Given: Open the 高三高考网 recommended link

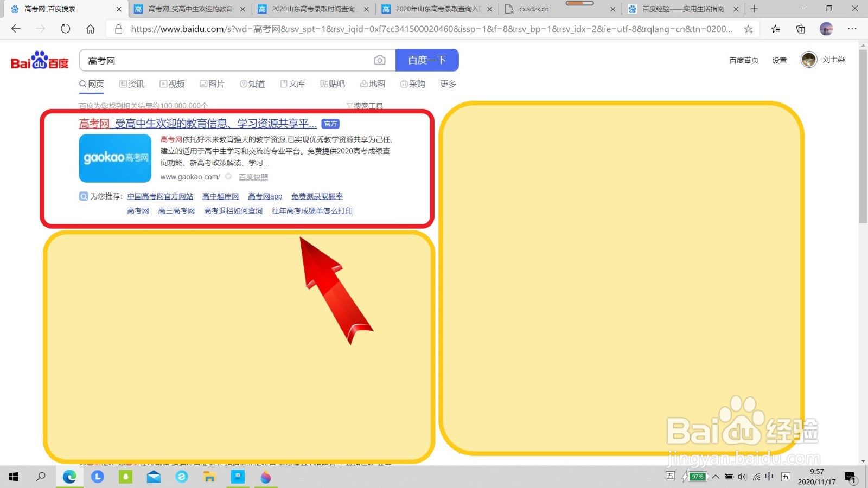Looking at the screenshot, I should coord(176,211).
